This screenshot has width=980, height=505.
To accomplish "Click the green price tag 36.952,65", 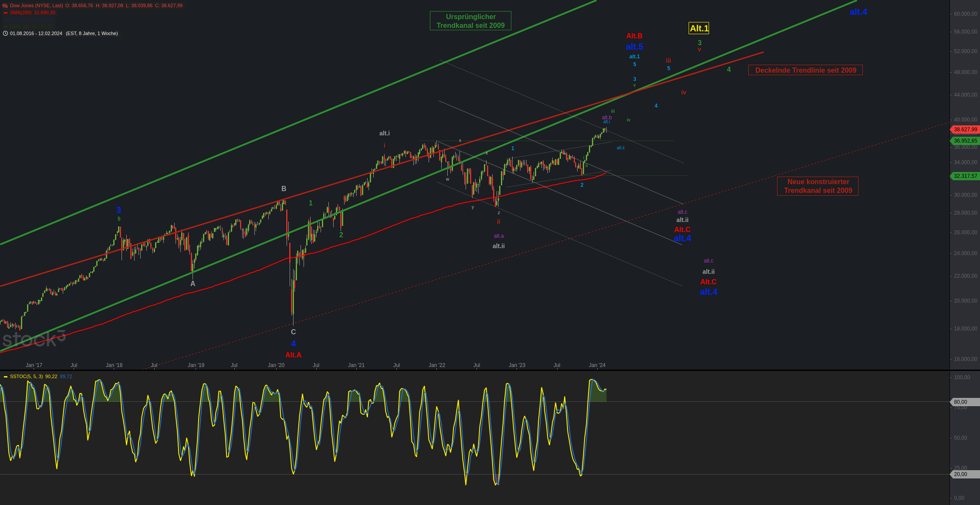I will pyautogui.click(x=964, y=141).
